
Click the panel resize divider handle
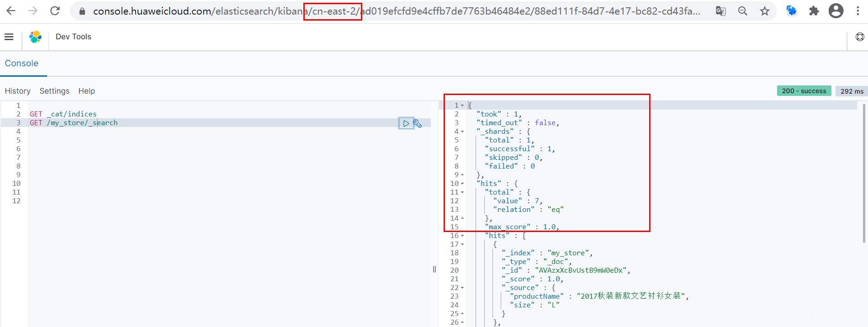pos(434,269)
